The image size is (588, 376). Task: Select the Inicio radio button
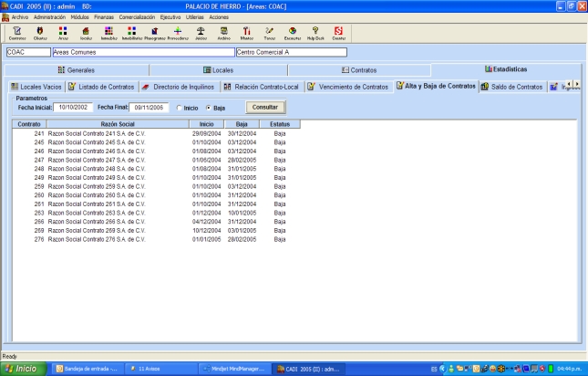(180, 107)
